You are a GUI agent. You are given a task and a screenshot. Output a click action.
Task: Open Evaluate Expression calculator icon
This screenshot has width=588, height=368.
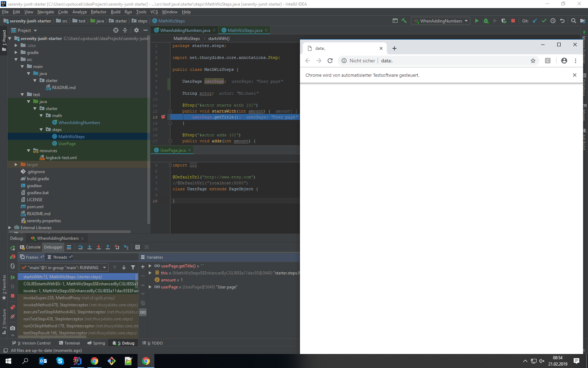point(138,247)
